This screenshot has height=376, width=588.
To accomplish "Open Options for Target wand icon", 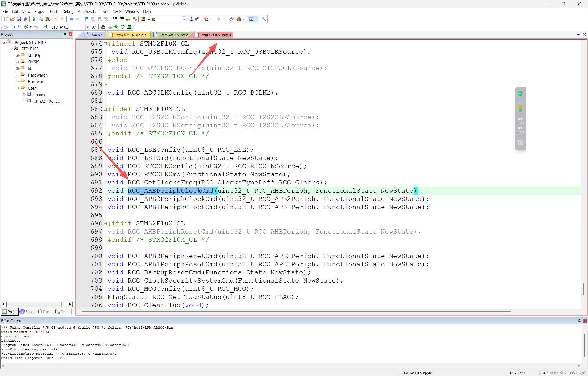I will click(x=94, y=27).
